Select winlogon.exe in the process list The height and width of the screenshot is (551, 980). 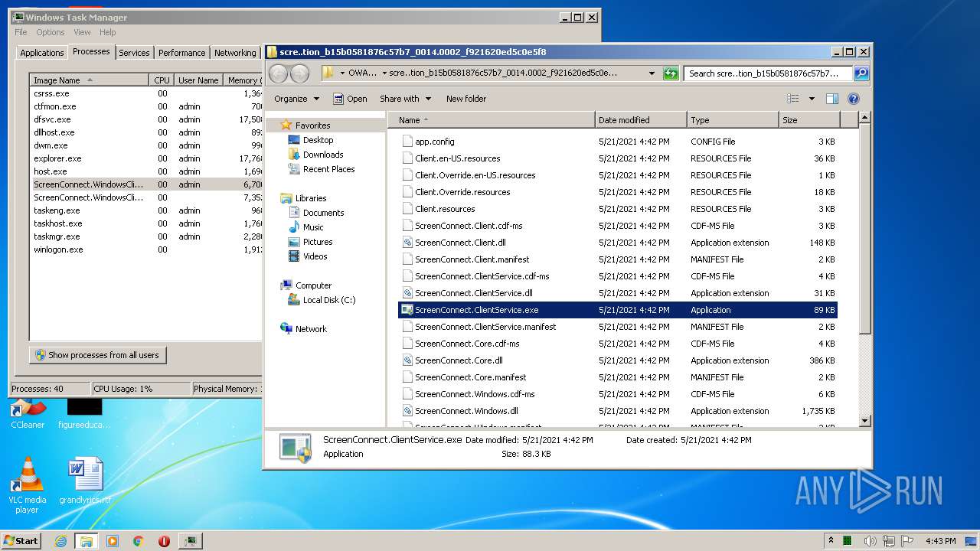[x=146, y=249]
